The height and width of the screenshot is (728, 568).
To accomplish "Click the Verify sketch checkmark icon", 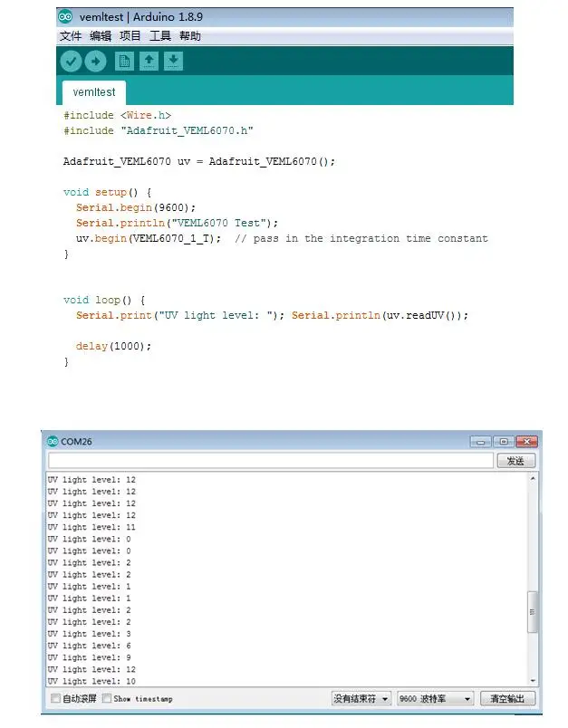I will coord(71,62).
